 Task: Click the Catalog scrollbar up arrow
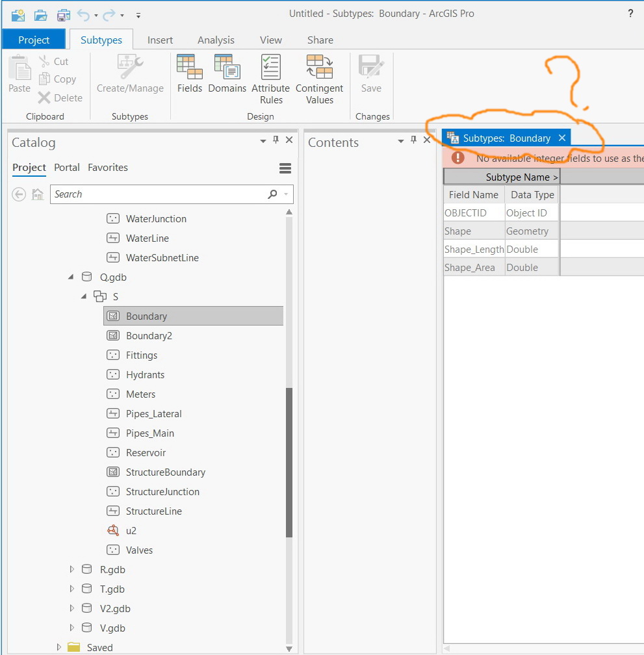[289, 212]
